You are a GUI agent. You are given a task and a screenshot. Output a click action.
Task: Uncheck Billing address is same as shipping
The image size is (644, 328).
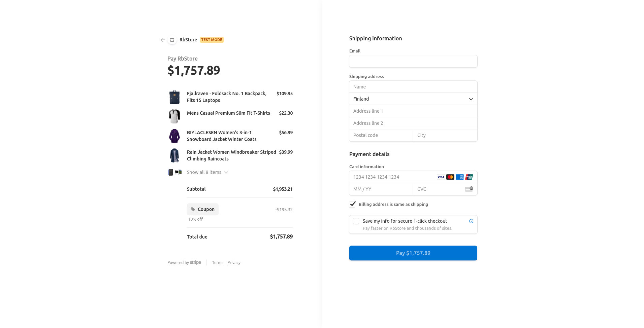point(352,204)
